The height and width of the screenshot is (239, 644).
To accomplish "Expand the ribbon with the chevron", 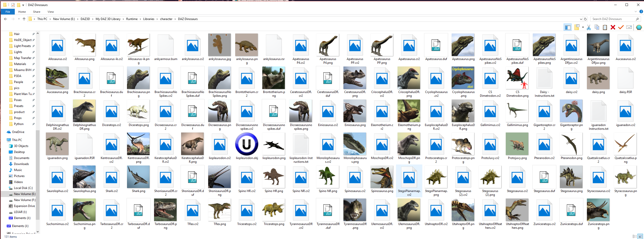I will click(x=636, y=11).
